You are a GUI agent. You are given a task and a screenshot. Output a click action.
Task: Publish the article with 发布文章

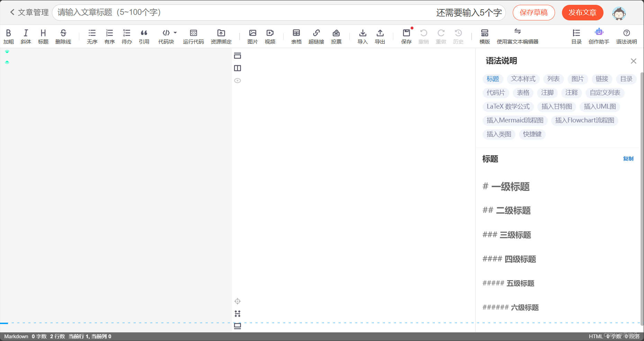pos(582,12)
